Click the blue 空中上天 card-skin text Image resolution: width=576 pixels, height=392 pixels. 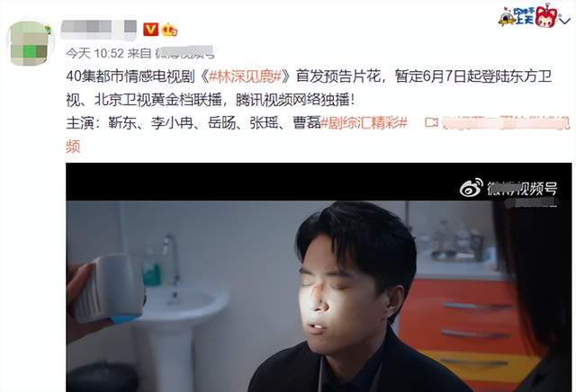point(524,16)
